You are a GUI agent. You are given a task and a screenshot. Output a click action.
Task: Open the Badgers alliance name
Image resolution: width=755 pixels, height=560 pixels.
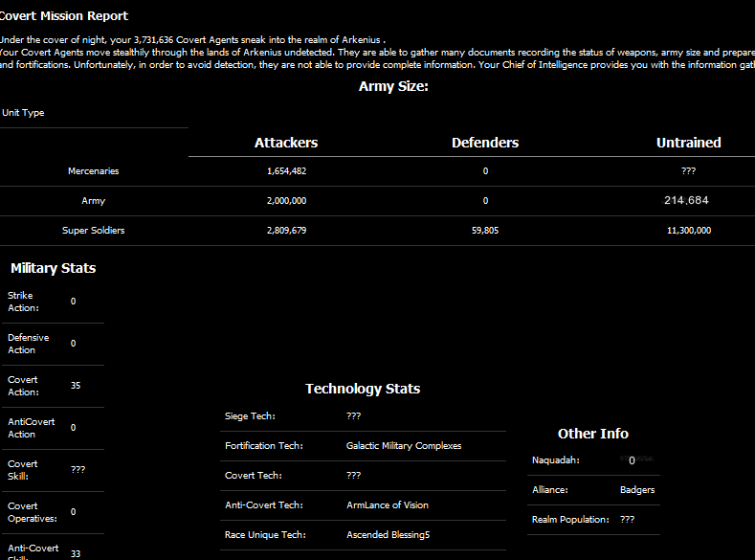coord(637,490)
